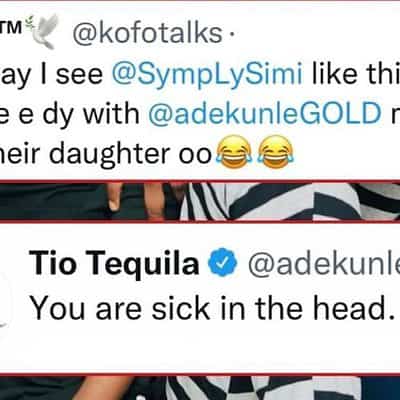Click the first laughing-crying emoji
Image resolution: width=400 pixels, height=400 pixels.
point(234,152)
